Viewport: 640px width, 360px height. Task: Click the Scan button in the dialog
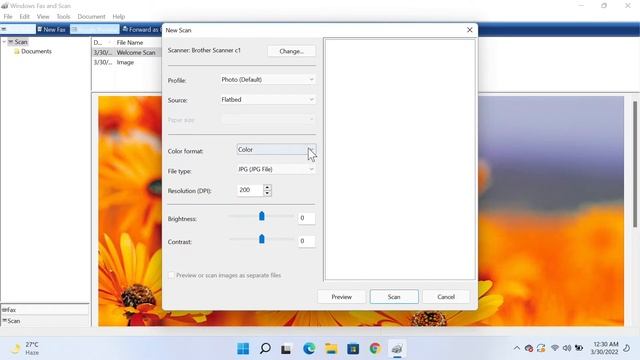tap(394, 297)
